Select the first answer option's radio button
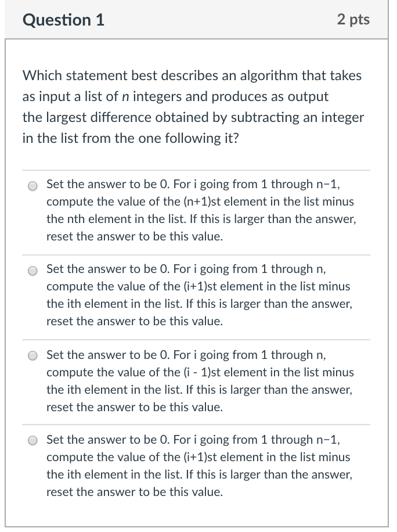This screenshot has height=532, width=397. 33,186
